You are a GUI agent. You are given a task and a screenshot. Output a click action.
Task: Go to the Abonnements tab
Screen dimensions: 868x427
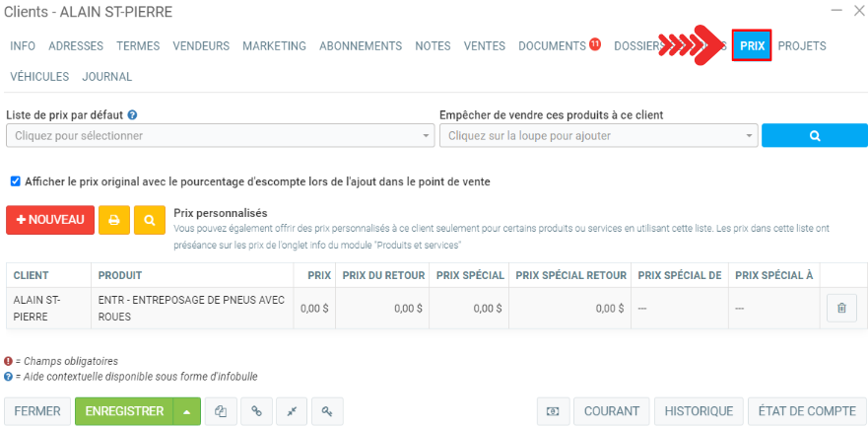tap(361, 46)
